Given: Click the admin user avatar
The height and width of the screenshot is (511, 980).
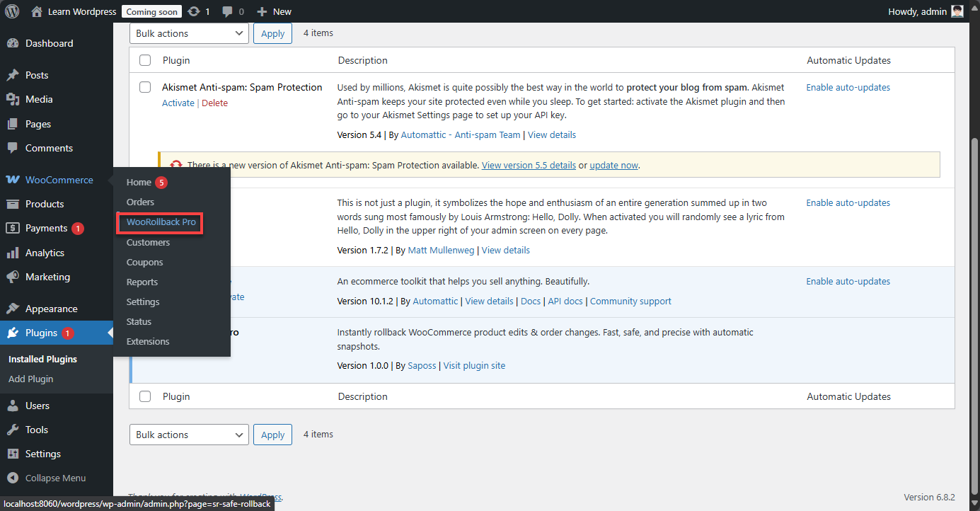Looking at the screenshot, I should [957, 11].
